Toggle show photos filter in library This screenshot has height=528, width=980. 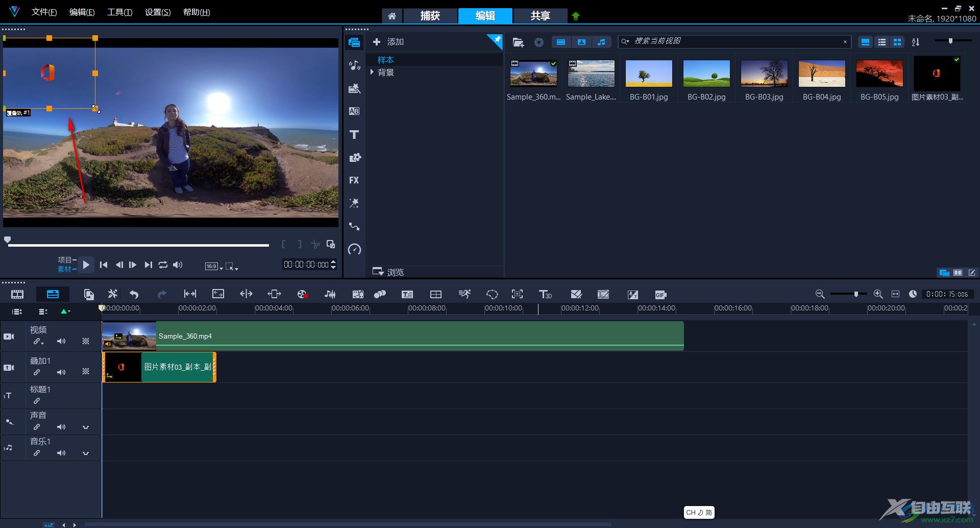[581, 42]
